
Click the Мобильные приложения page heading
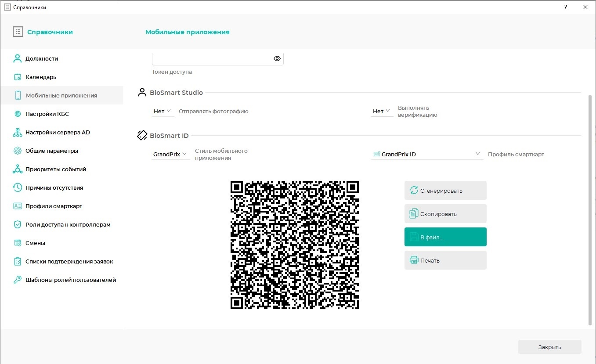pos(188,32)
